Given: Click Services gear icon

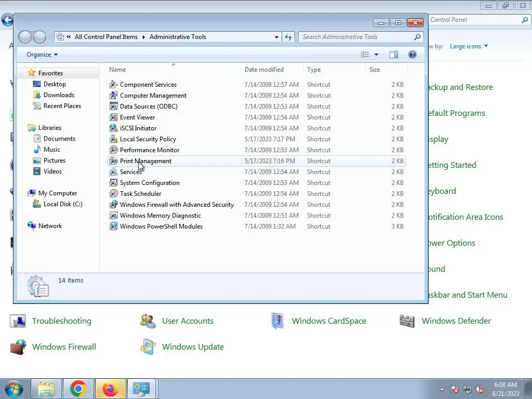Looking at the screenshot, I should tap(113, 171).
